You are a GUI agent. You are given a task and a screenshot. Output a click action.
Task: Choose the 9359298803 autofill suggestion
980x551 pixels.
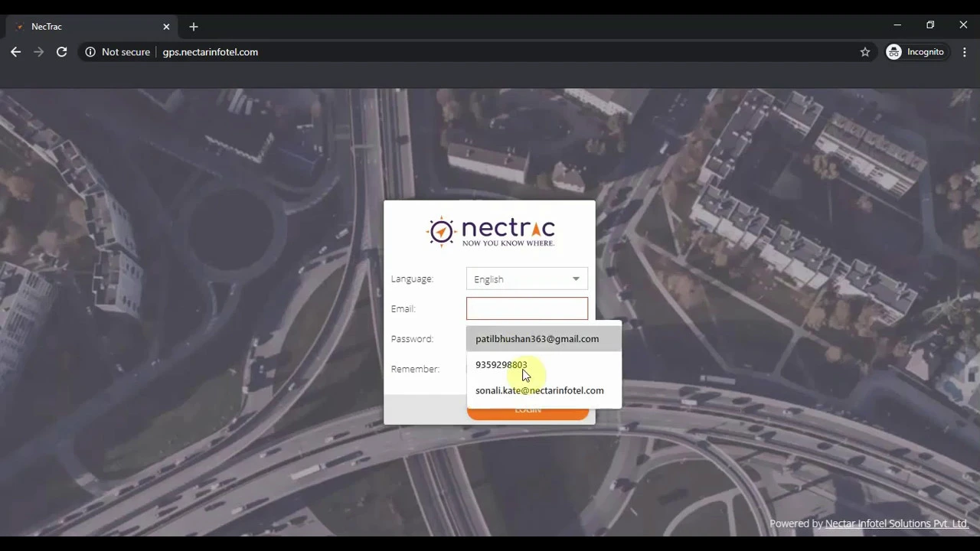[544, 365]
